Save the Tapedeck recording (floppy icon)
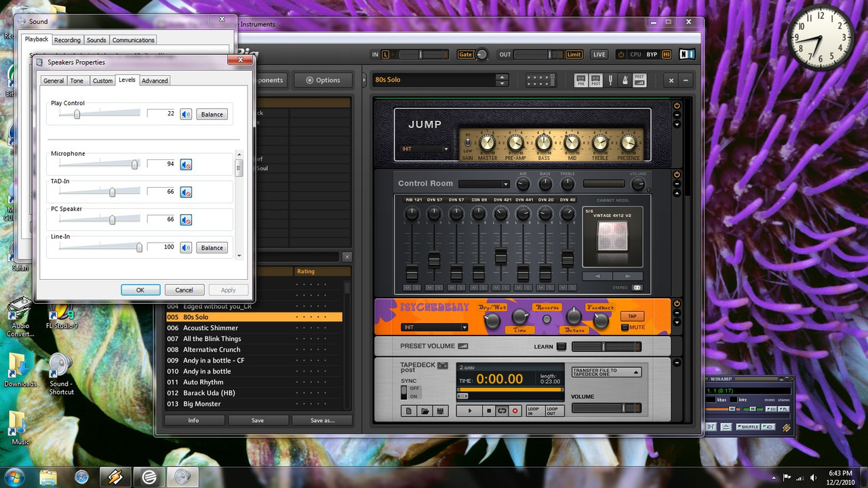 pyautogui.click(x=441, y=411)
